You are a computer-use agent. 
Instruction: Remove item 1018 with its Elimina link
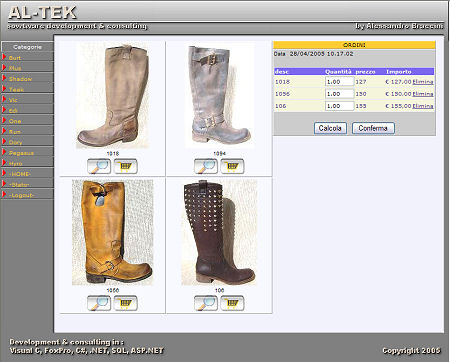coord(423,82)
